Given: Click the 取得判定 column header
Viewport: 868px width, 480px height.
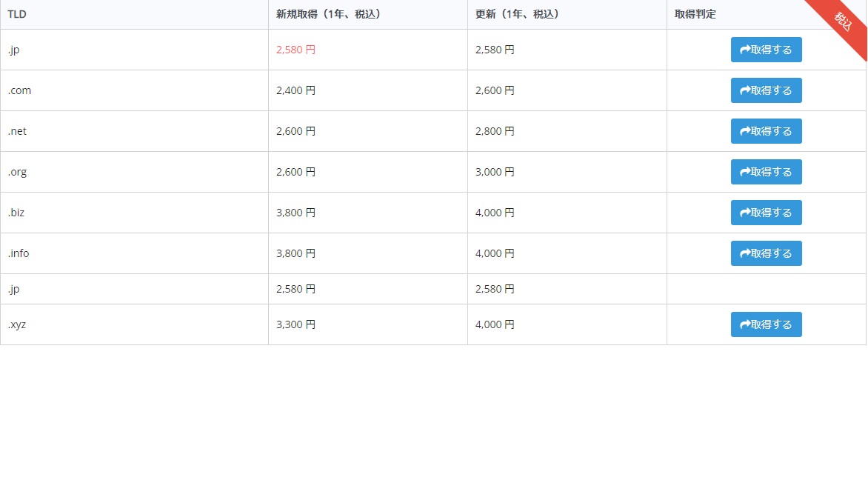Looking at the screenshot, I should (x=695, y=14).
